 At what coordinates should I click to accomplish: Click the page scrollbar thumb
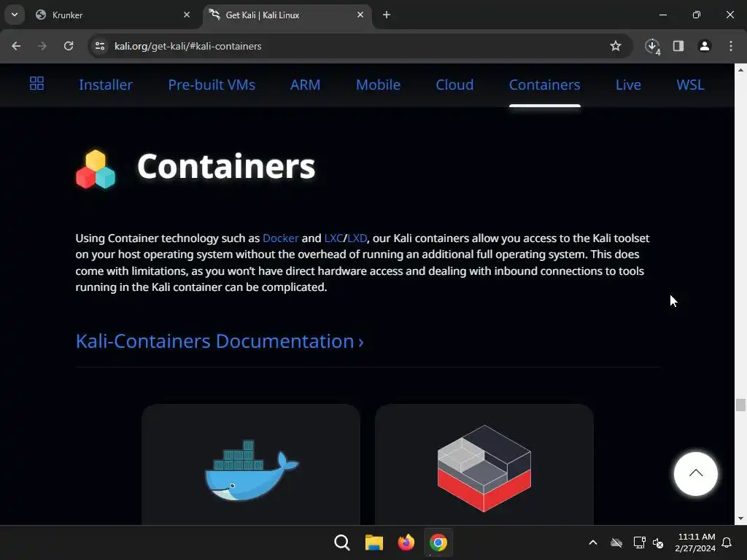coord(740,405)
